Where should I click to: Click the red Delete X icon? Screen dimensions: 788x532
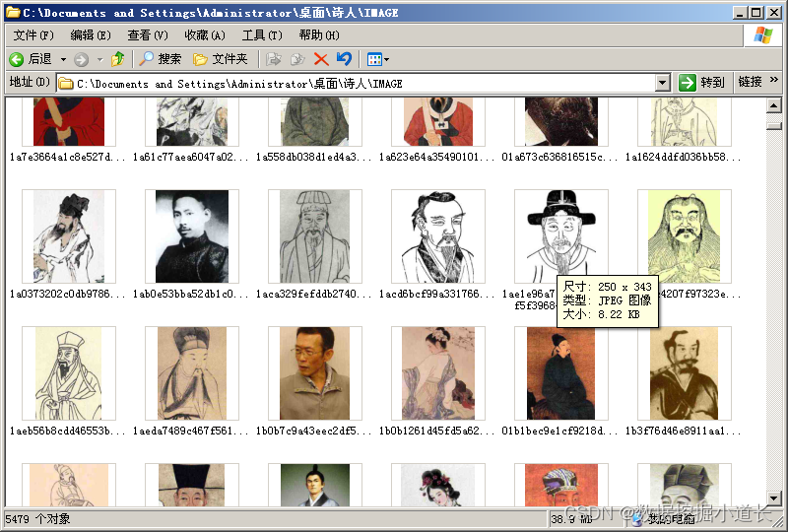point(321,59)
